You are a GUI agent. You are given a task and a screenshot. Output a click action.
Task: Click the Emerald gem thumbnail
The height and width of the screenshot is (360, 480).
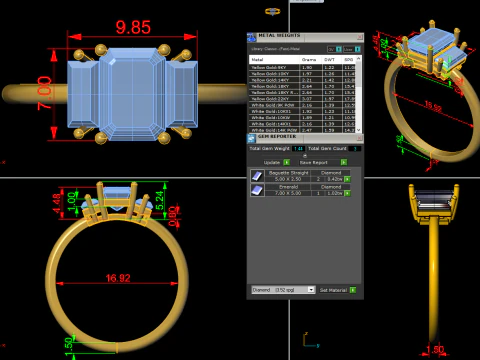pos(257,190)
